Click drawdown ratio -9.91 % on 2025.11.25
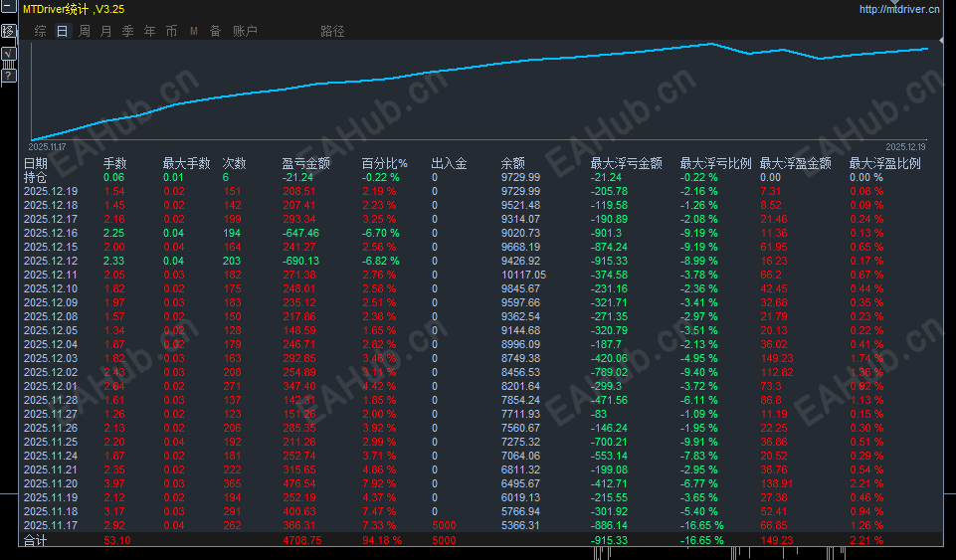Image resolution: width=956 pixels, height=560 pixels. point(698,442)
